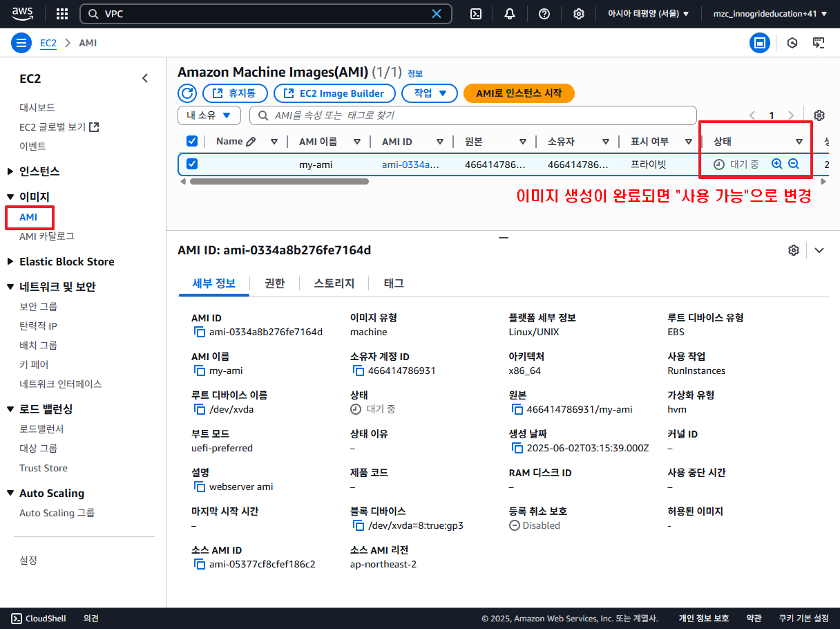Image resolution: width=840 pixels, height=629 pixels.
Task: Open CloudShell in the footer
Action: 39,619
